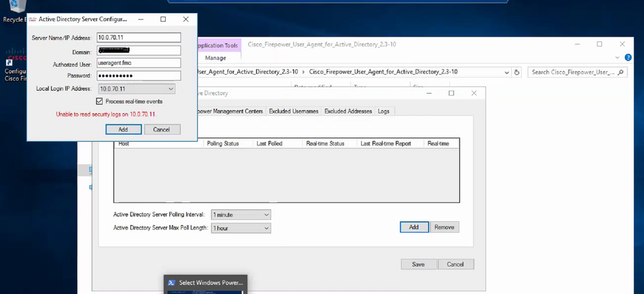644x294 pixels.
Task: Click the Polling Status column header
Action: [x=228, y=143]
